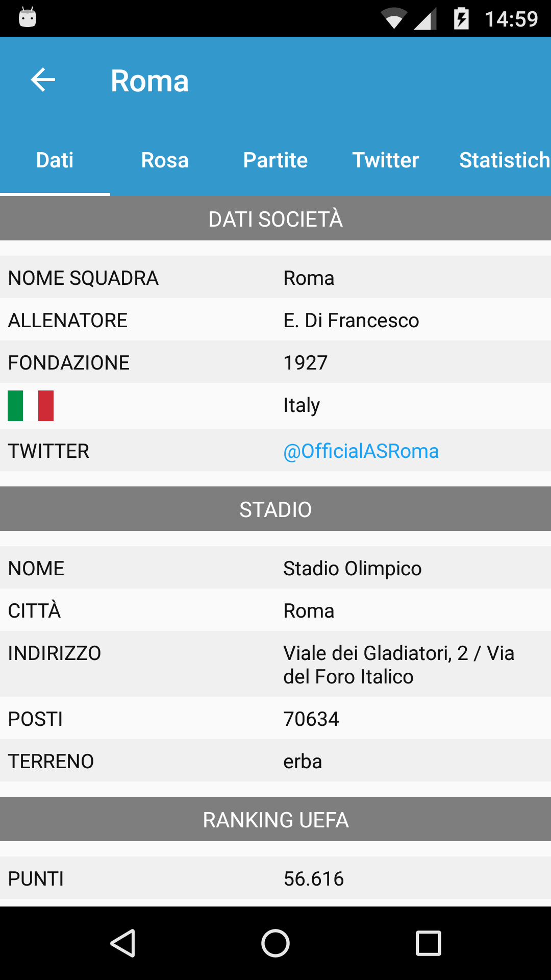Screen dimensions: 551x980
Task: Tap the Roma page title
Action: tap(150, 81)
